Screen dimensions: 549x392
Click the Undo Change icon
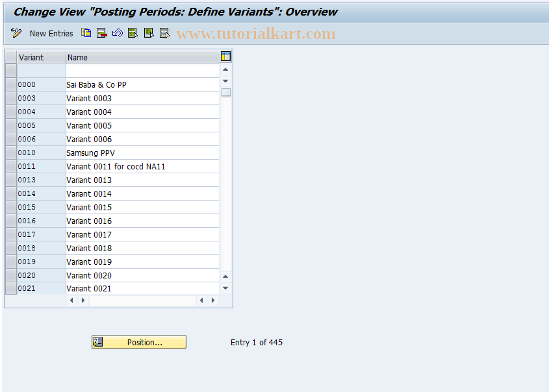click(x=117, y=32)
